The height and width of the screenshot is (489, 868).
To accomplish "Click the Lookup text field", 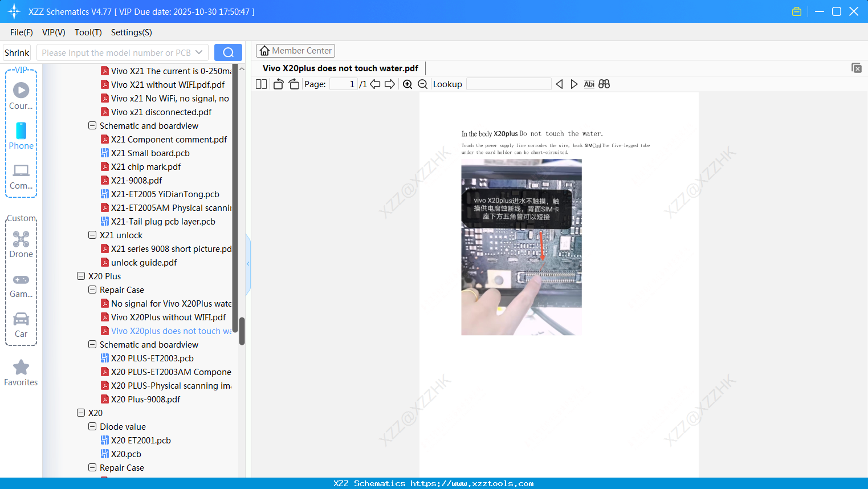I will (509, 84).
